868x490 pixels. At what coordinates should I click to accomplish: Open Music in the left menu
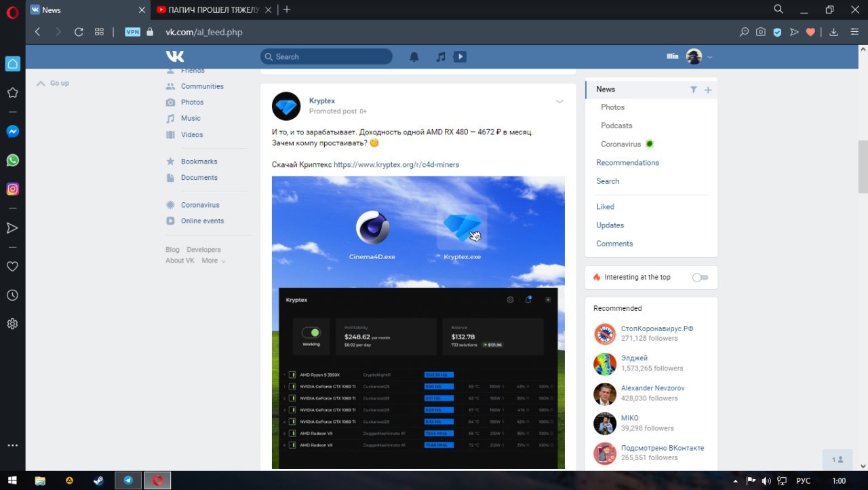point(191,118)
